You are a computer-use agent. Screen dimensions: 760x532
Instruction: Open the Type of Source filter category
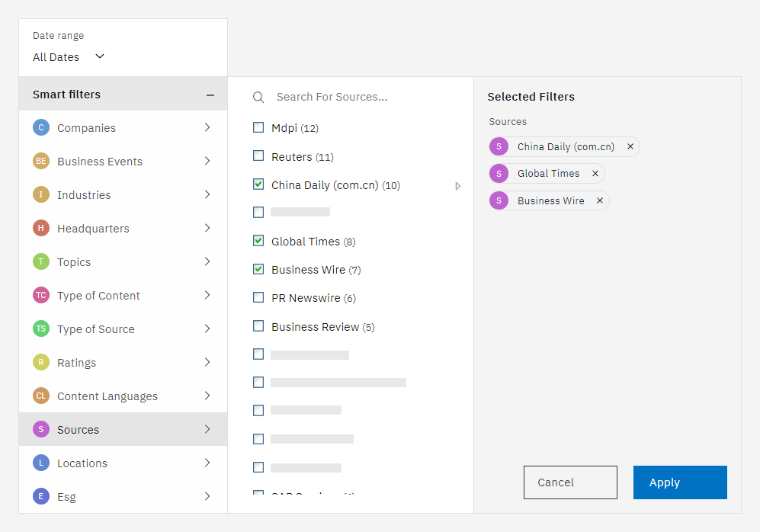click(123, 329)
